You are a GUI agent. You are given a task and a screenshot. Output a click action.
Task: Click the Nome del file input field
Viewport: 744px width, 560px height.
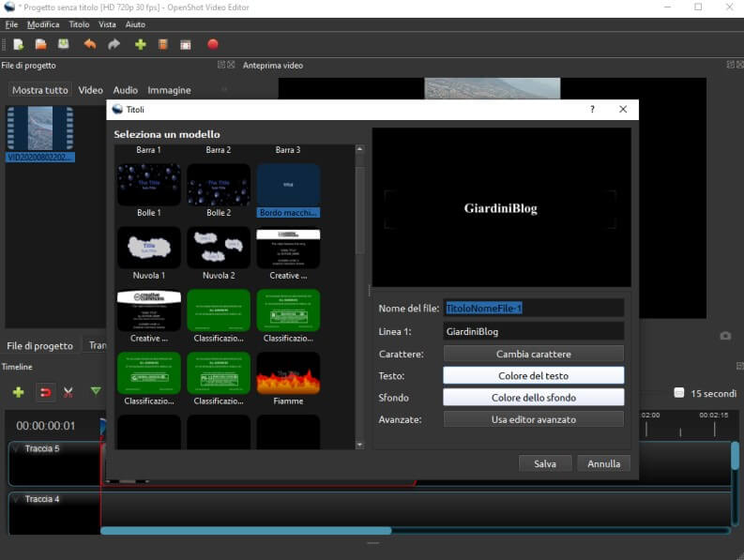[533, 309]
